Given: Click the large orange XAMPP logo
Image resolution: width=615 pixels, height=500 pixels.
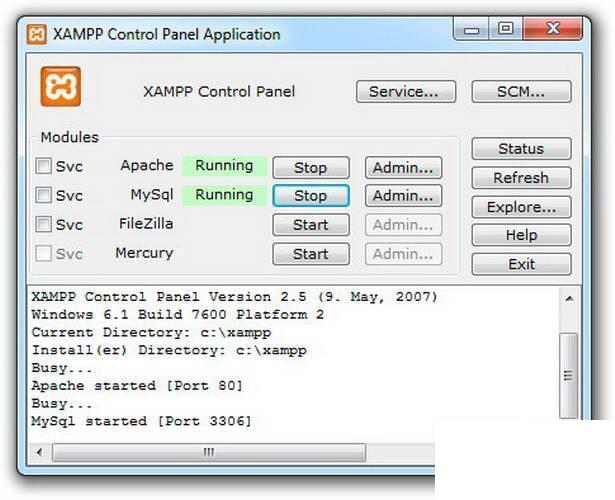Looking at the screenshot, I should 61,86.
